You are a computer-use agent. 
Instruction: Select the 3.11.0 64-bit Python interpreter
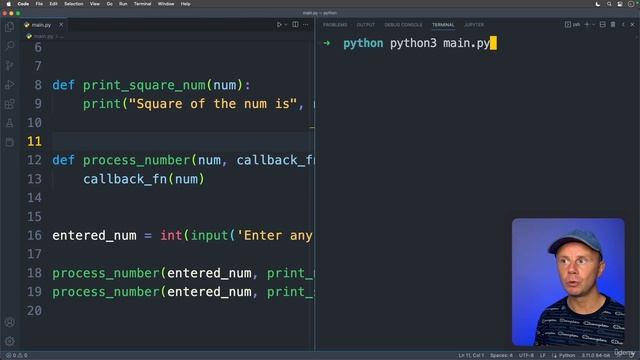596,355
